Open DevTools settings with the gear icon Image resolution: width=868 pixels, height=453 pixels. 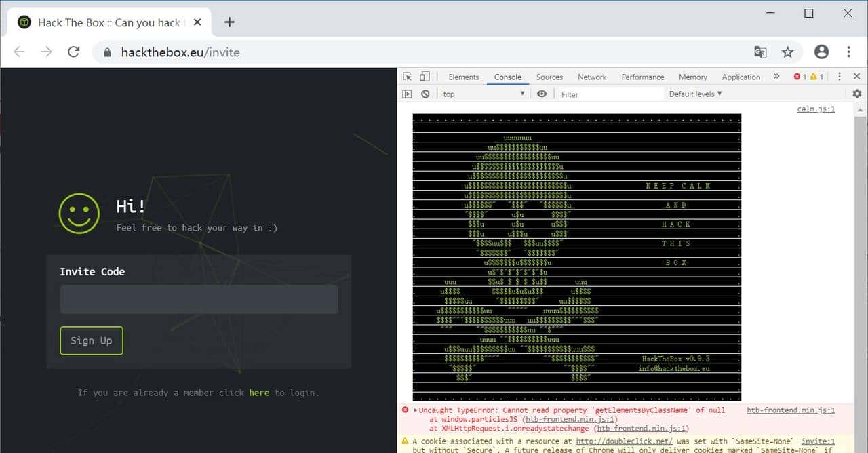pyautogui.click(x=856, y=94)
